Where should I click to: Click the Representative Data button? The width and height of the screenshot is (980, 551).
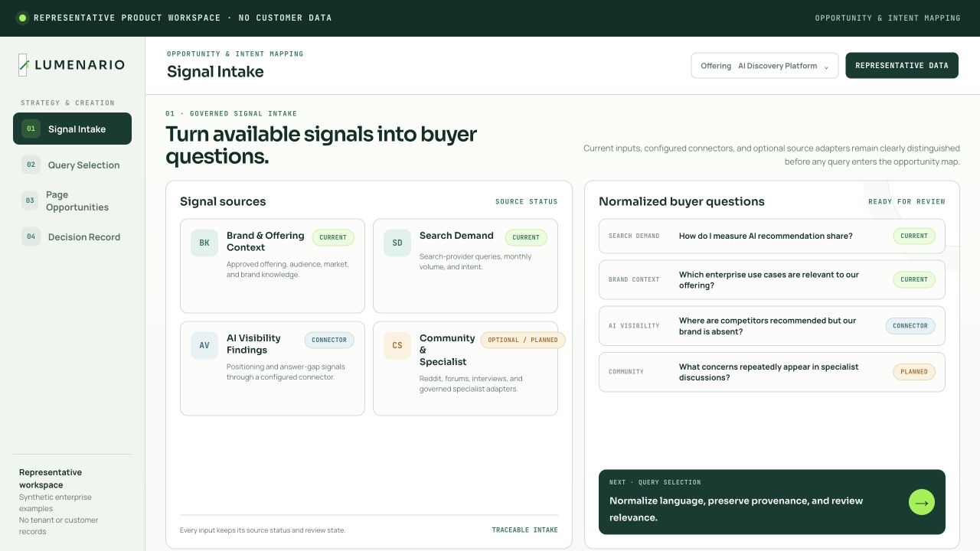point(902,66)
